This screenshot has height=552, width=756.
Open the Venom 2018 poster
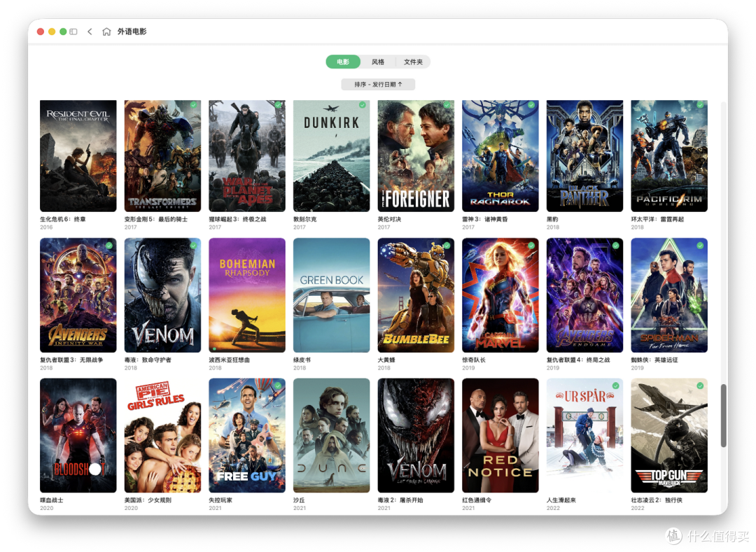162,295
